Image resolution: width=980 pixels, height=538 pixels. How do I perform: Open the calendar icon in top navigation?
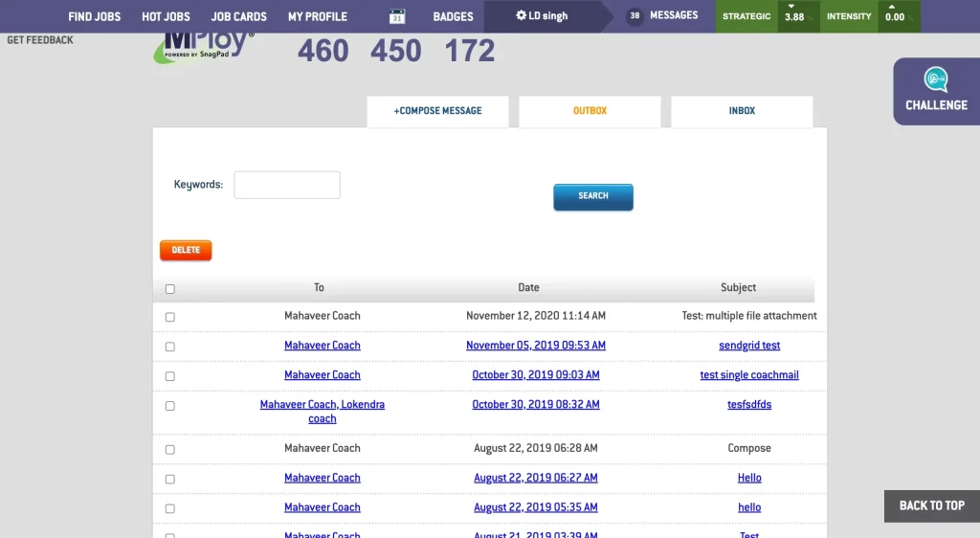tap(397, 16)
